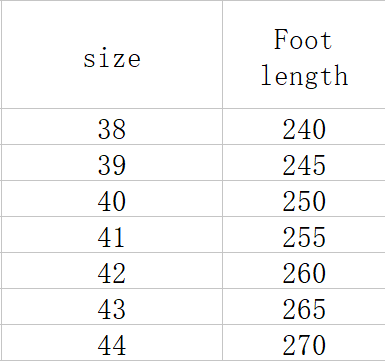
Task: Select the foot length 270 cell
Action: coord(304,342)
